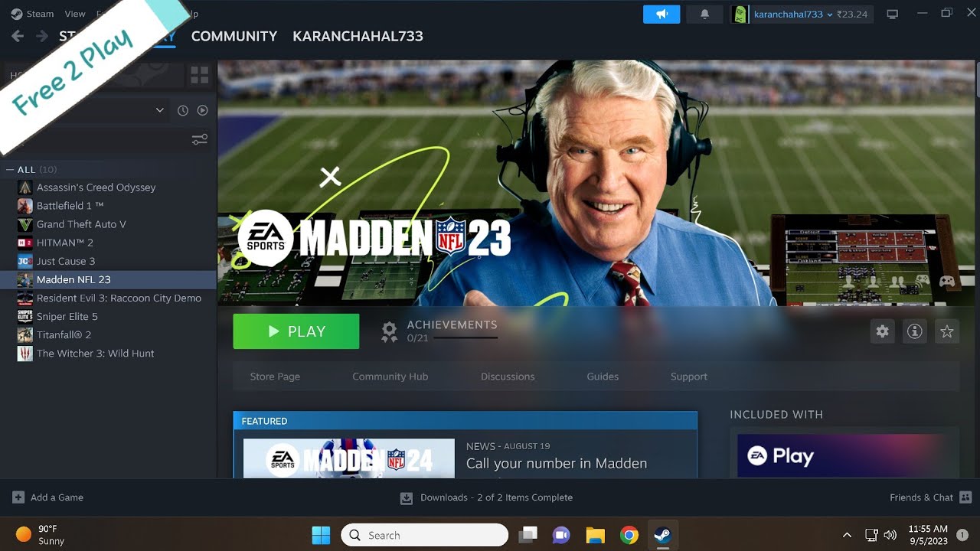Open Downloads 2 of 2 Items Complete
Screen dimensions: 980x551
(496, 497)
